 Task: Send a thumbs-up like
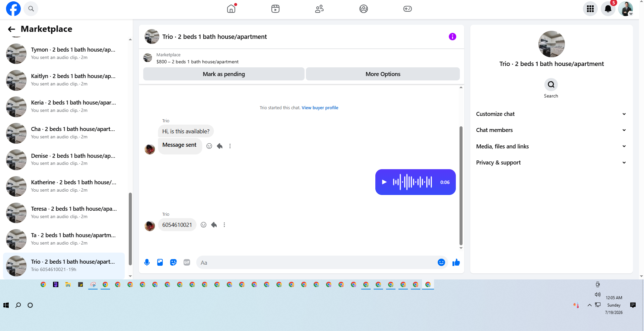456,262
